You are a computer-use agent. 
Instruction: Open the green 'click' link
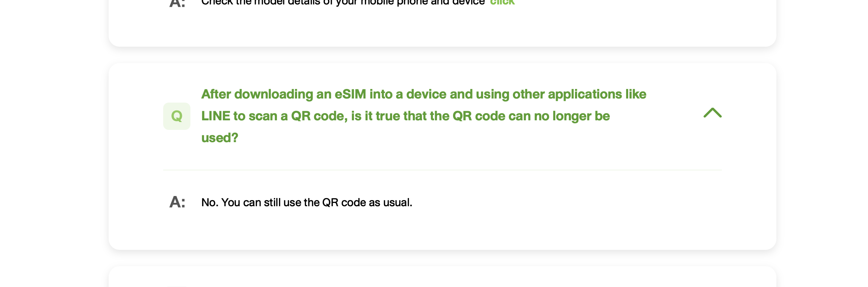click(x=502, y=2)
